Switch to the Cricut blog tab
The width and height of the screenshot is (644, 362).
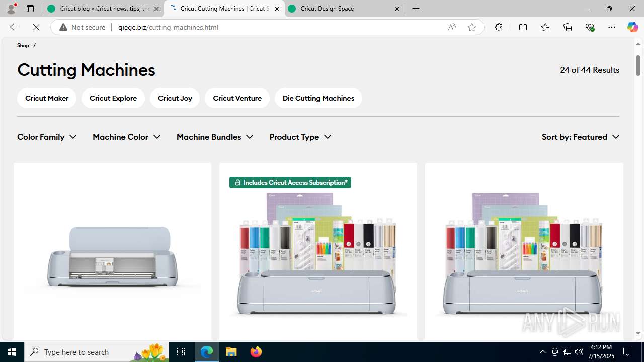pos(104,9)
